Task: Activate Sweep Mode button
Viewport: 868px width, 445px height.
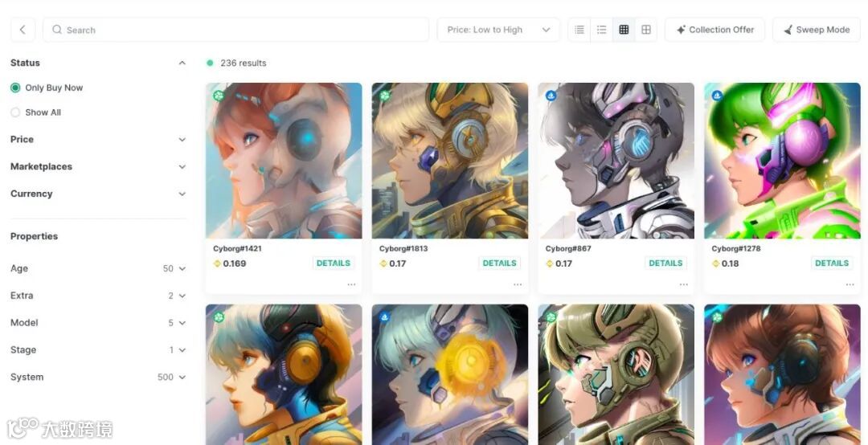Action: 817,30
